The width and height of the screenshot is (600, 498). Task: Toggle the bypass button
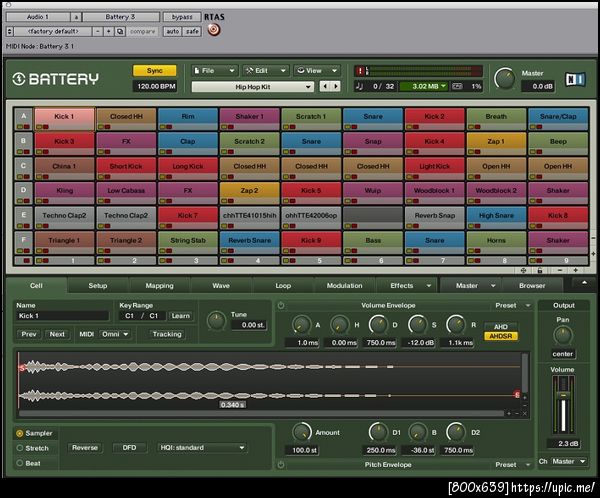pyautogui.click(x=182, y=17)
